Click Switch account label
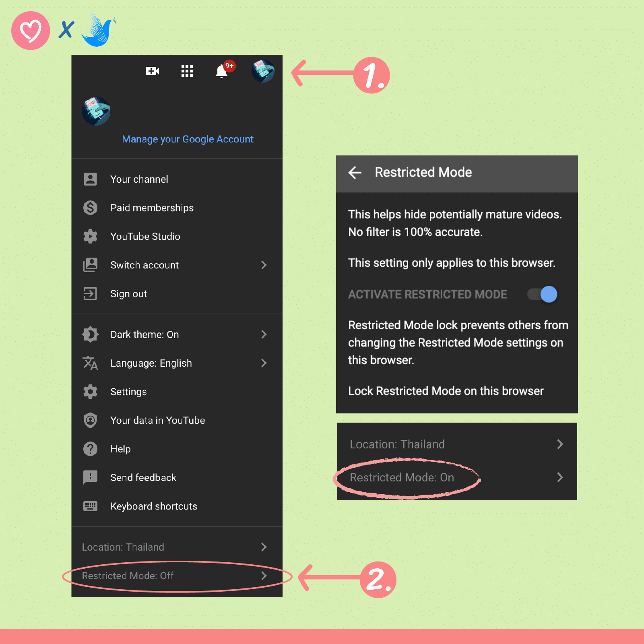 pyautogui.click(x=144, y=265)
